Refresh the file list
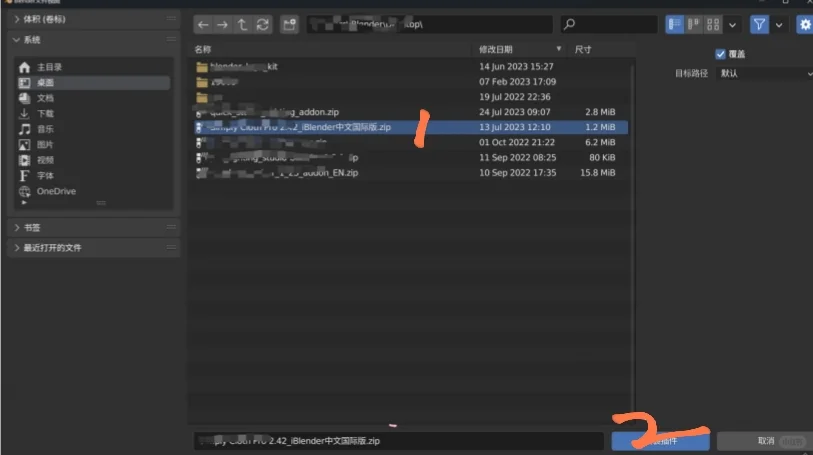 pyautogui.click(x=262, y=24)
